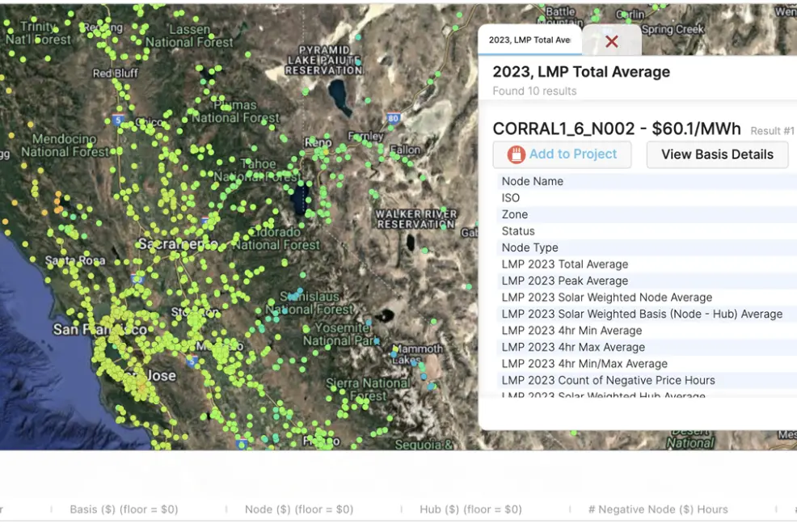Click Walker River Reservation label

pos(415,219)
